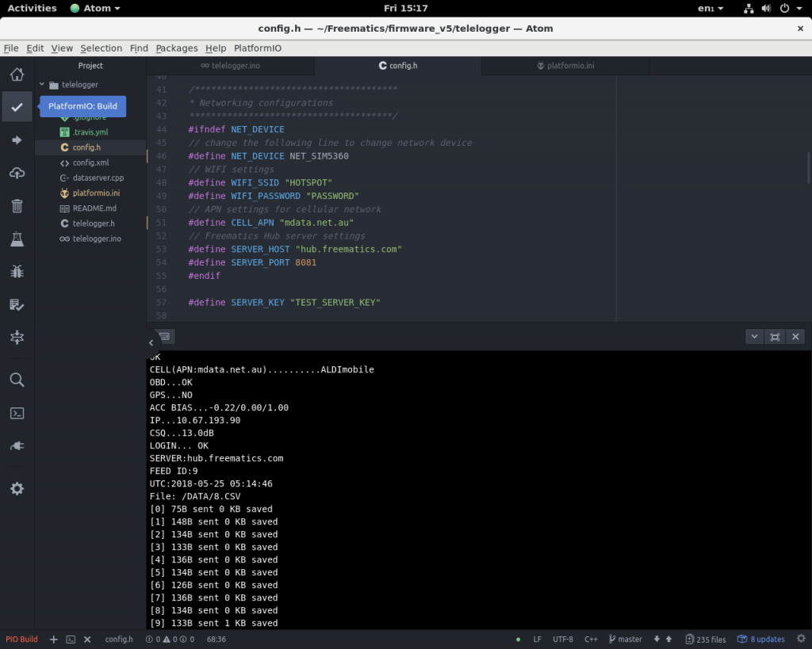
Task: Start debugging with the bug icon
Action: click(17, 272)
